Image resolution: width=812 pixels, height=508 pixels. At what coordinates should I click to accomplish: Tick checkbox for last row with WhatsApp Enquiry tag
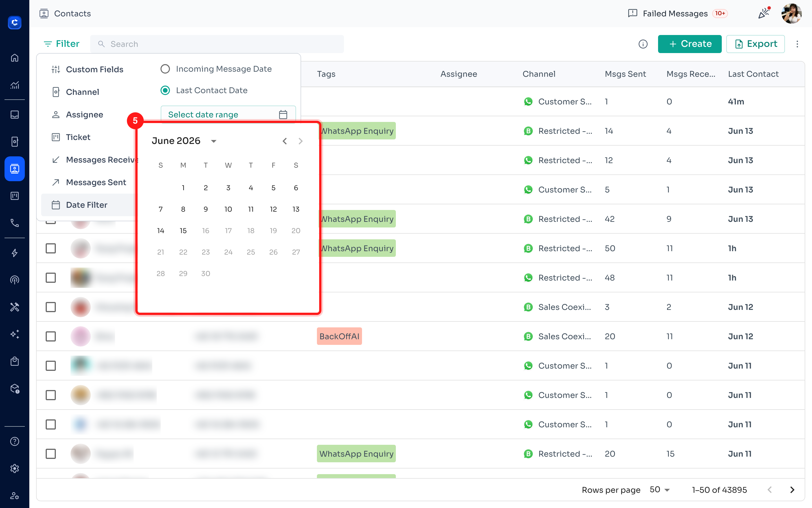pos(51,454)
